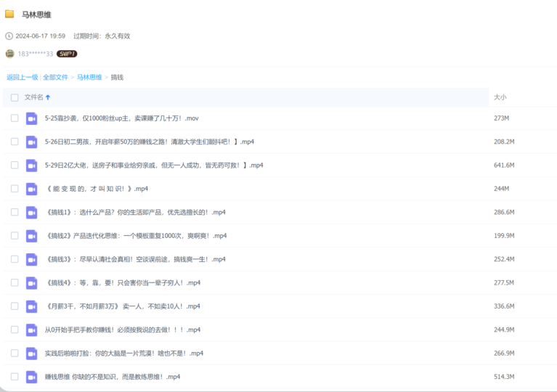Open file 5-26日初二男孩，开启年薪50万 .mp4
557x392 pixels.
149,142
